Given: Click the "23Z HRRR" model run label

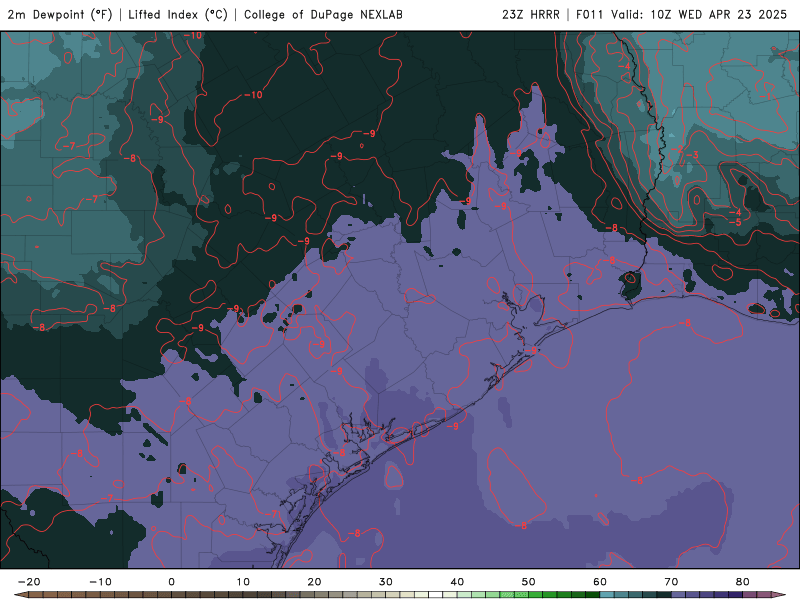Looking at the screenshot, I should click(531, 14).
